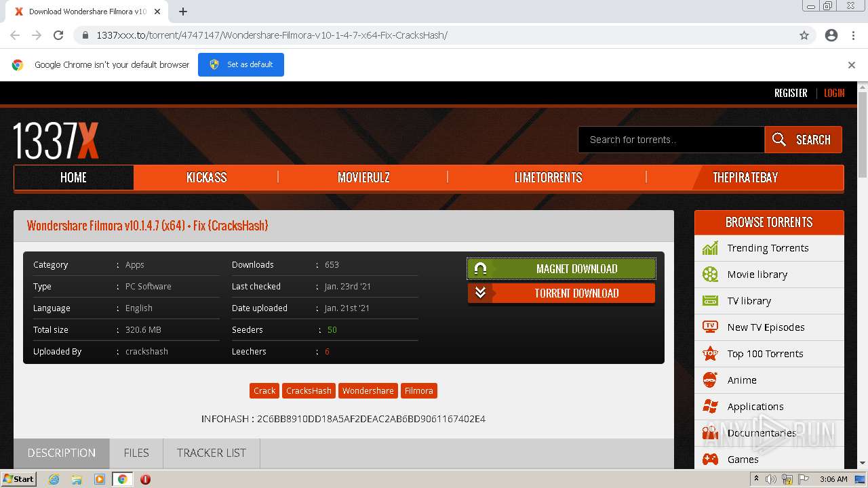The height and width of the screenshot is (488, 868).
Task: Click the torrent title heading
Action: [x=147, y=226]
